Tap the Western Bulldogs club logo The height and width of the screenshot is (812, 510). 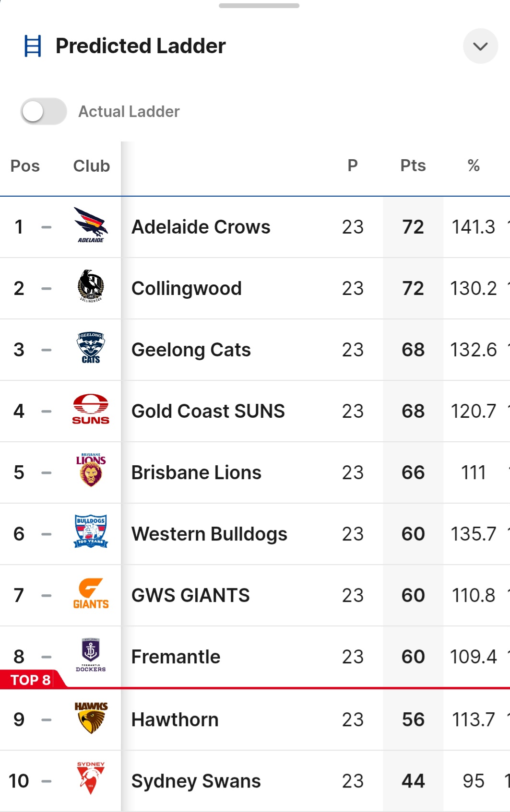click(91, 531)
